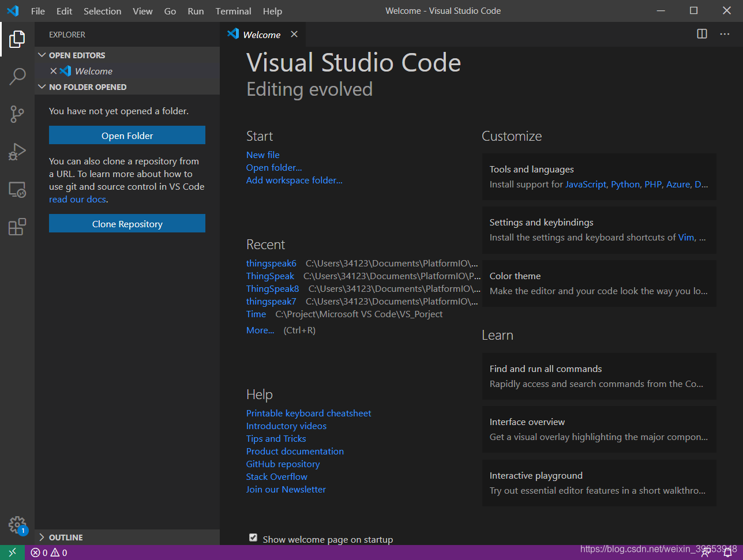Open recent project thingspeak7
This screenshot has height=560, width=743.
point(271,302)
